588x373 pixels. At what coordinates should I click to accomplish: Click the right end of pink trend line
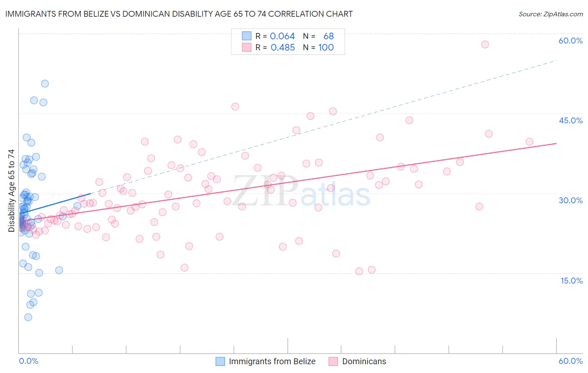[x=556, y=143]
